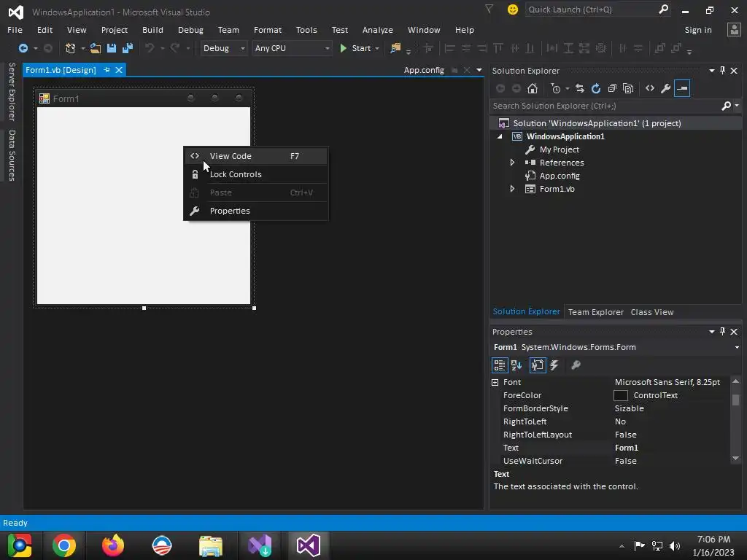This screenshot has width=747, height=560.
Task: Click the Quick Launch search field
Action: (591, 9)
